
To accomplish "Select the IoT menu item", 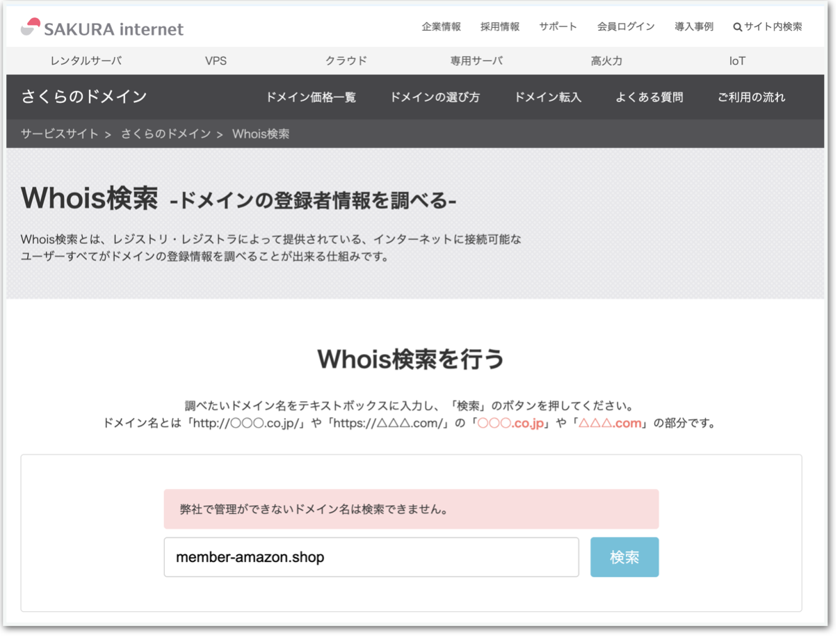I will (737, 61).
